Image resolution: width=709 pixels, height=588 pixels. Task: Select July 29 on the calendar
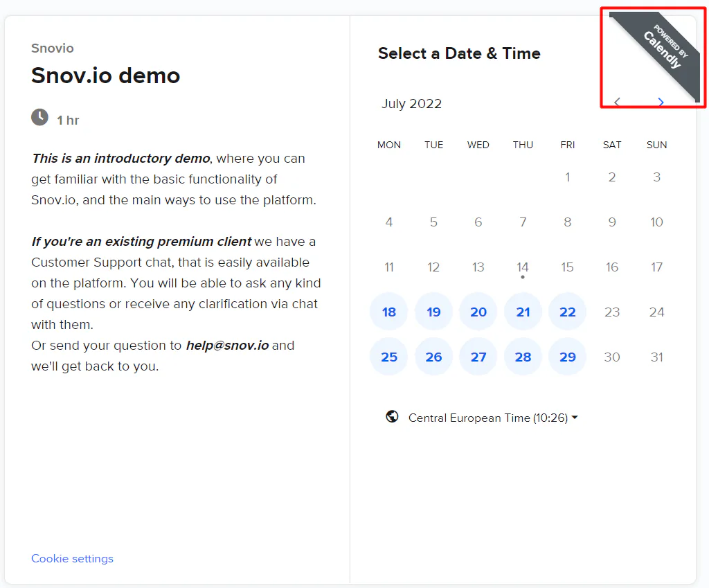pos(568,357)
